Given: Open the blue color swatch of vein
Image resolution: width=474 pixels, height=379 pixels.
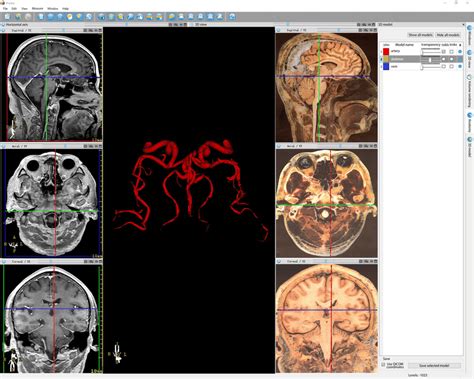Looking at the screenshot, I should click(x=386, y=66).
